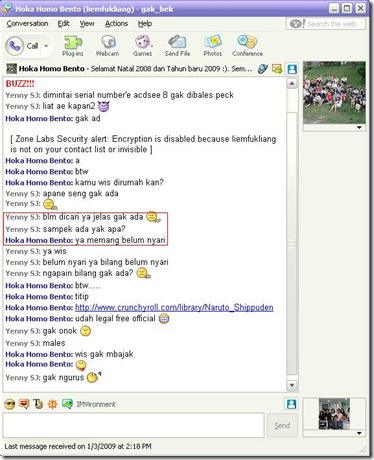Click the message input text box
This screenshot has height=460, width=374.
click(134, 425)
